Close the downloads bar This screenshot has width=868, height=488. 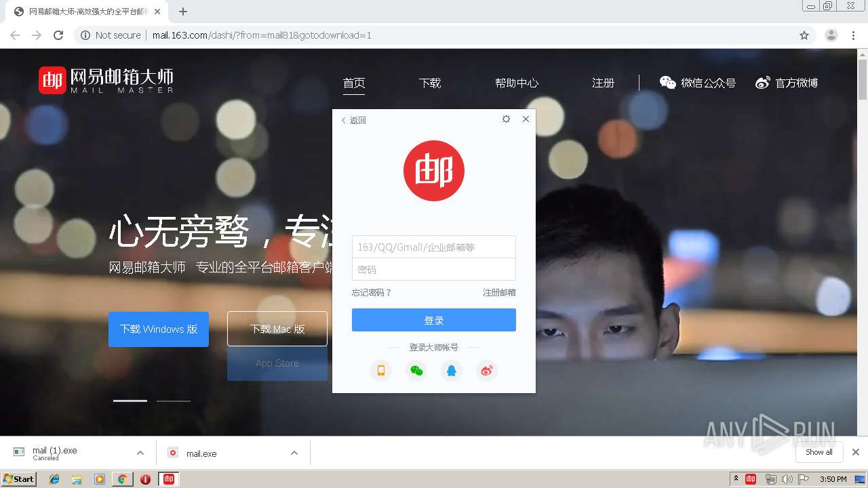coord(856,452)
